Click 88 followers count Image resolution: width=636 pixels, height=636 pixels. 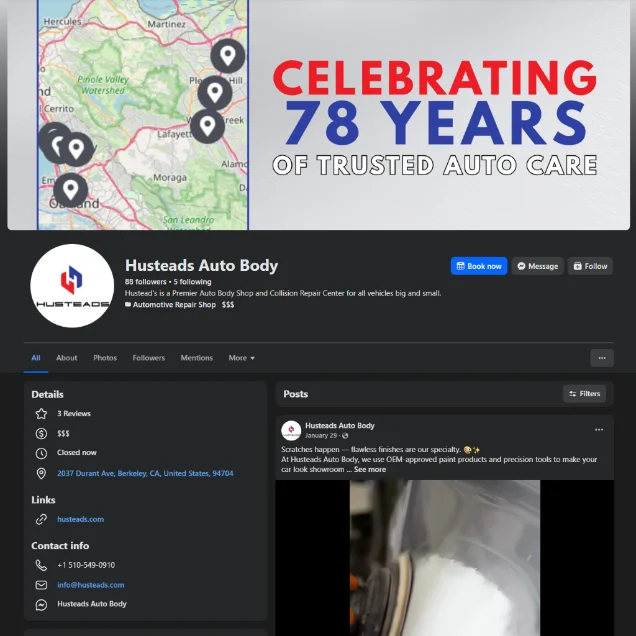[146, 282]
